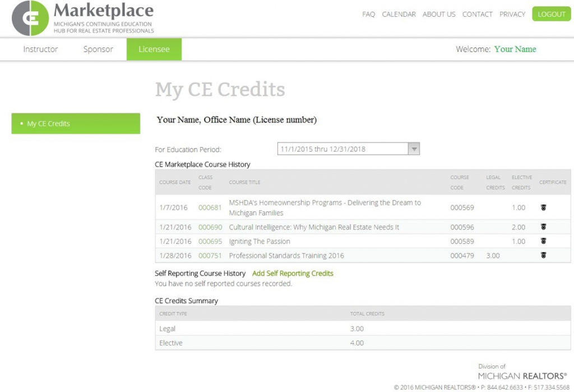Click the 3.00 legal credits cell for 000751
The width and height of the screenshot is (574, 392).
[x=493, y=255]
